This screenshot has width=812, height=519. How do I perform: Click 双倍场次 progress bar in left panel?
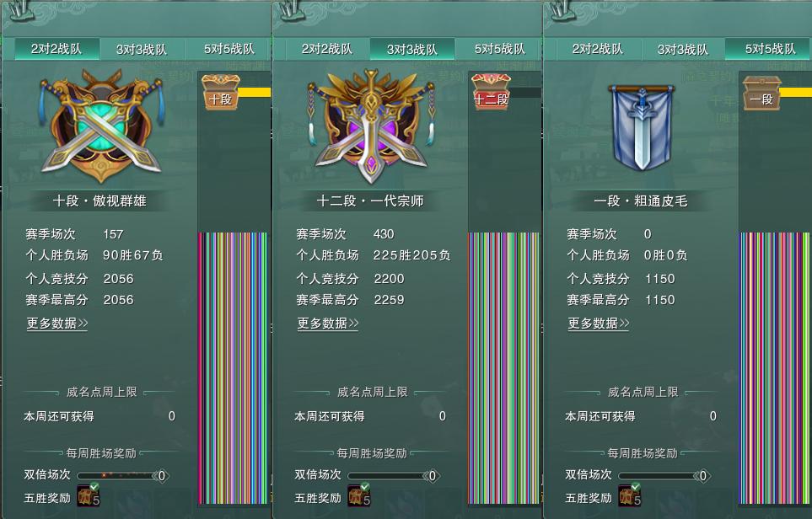tap(123, 475)
